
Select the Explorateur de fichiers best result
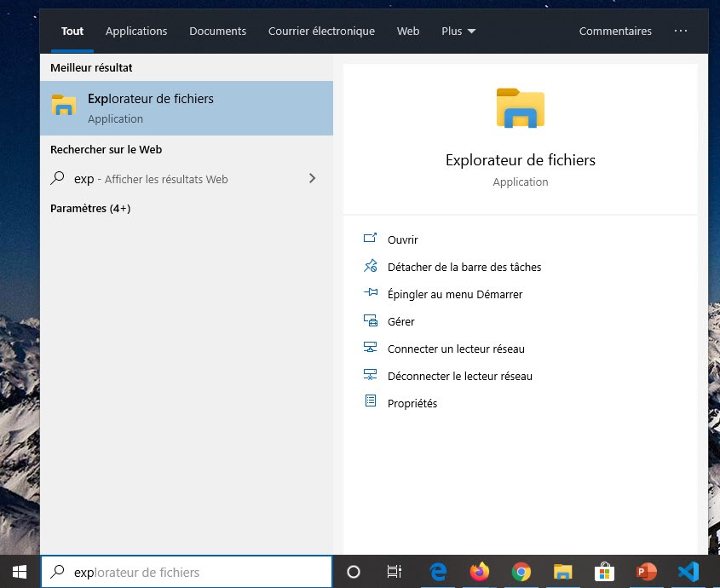coord(187,108)
